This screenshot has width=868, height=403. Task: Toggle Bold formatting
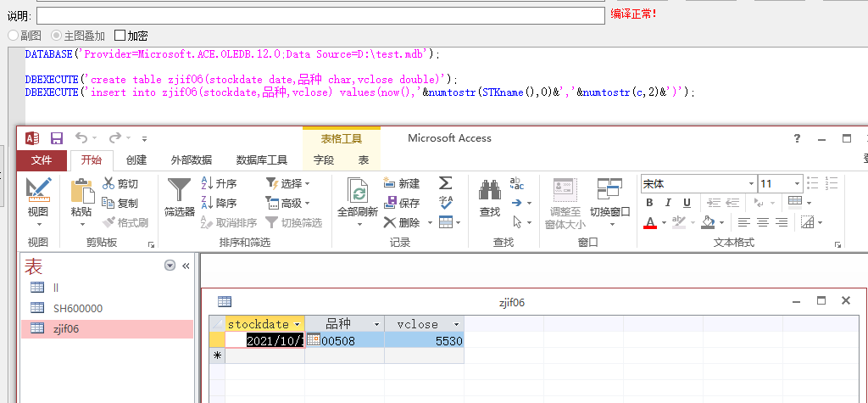pyautogui.click(x=650, y=203)
